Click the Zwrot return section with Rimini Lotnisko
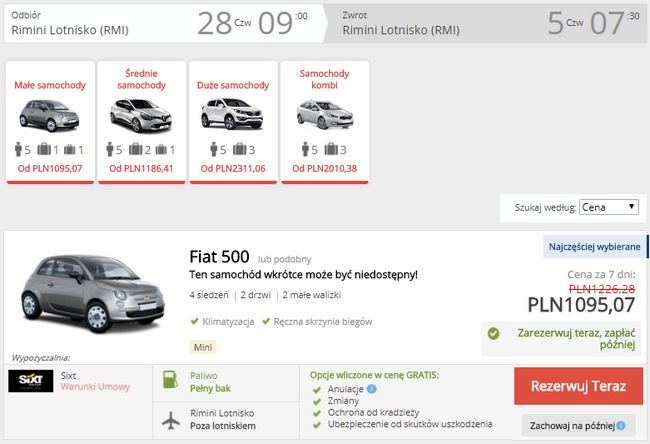 pos(487,24)
